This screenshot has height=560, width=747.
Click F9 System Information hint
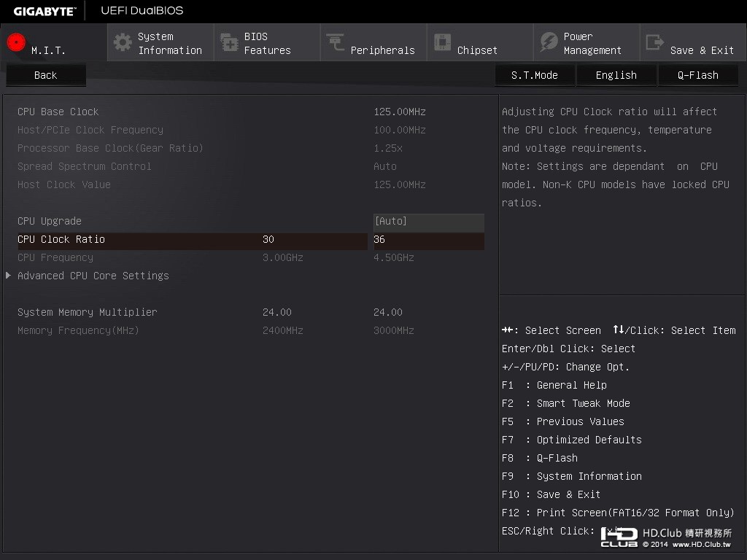point(572,476)
